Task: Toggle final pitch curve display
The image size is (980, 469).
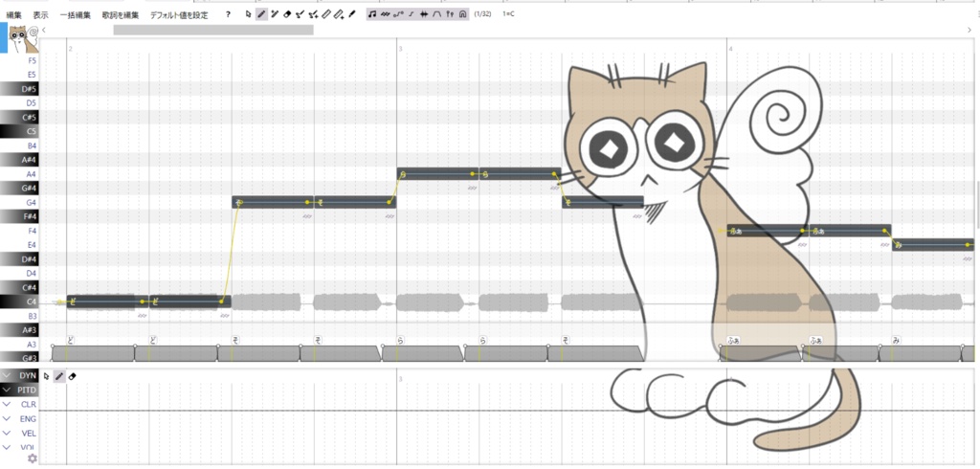Action: 411,14
